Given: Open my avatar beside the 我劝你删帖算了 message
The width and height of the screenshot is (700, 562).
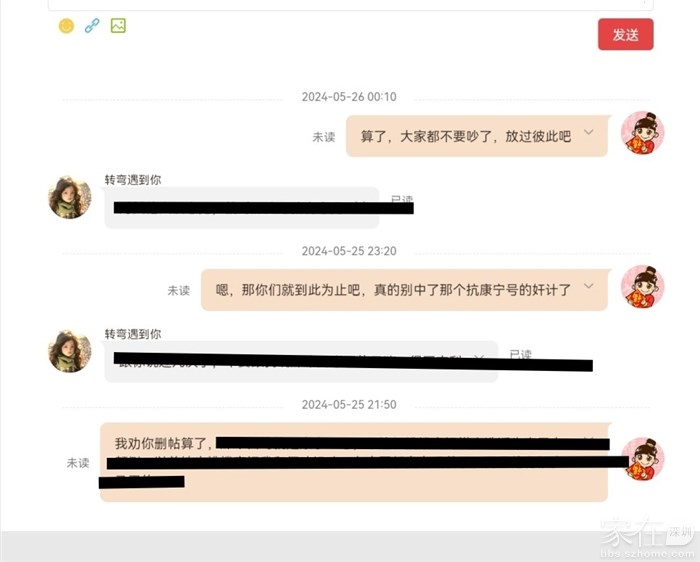Looking at the screenshot, I should tap(642, 459).
